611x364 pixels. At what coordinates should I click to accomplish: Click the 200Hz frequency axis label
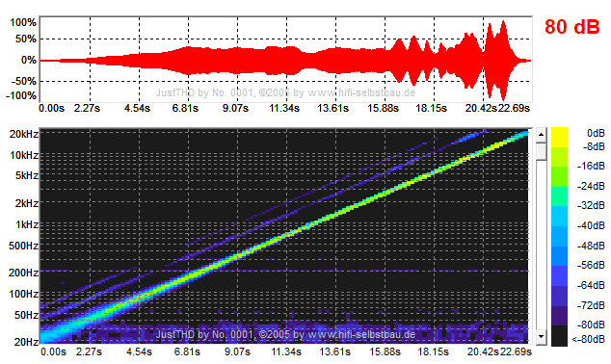click(x=23, y=273)
